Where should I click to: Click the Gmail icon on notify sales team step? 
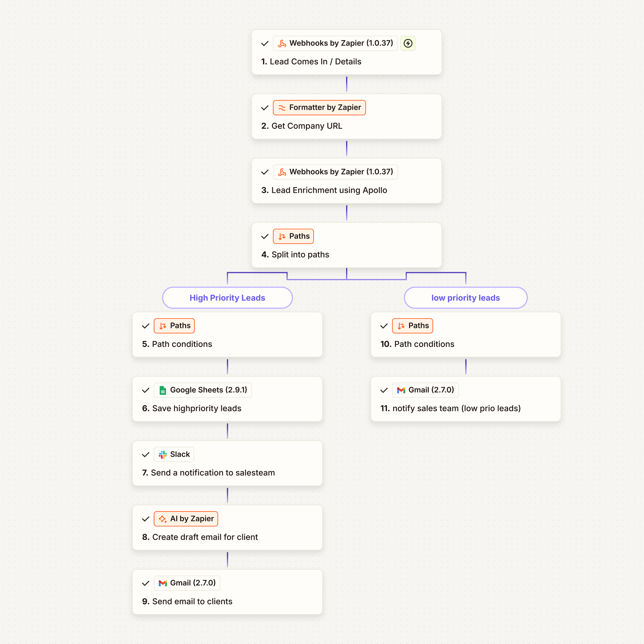pos(401,390)
